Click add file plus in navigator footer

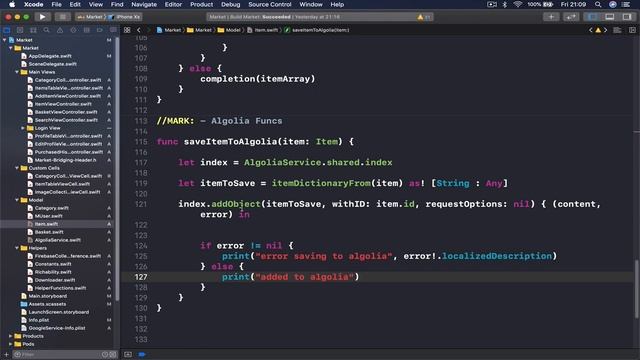pos(6,355)
